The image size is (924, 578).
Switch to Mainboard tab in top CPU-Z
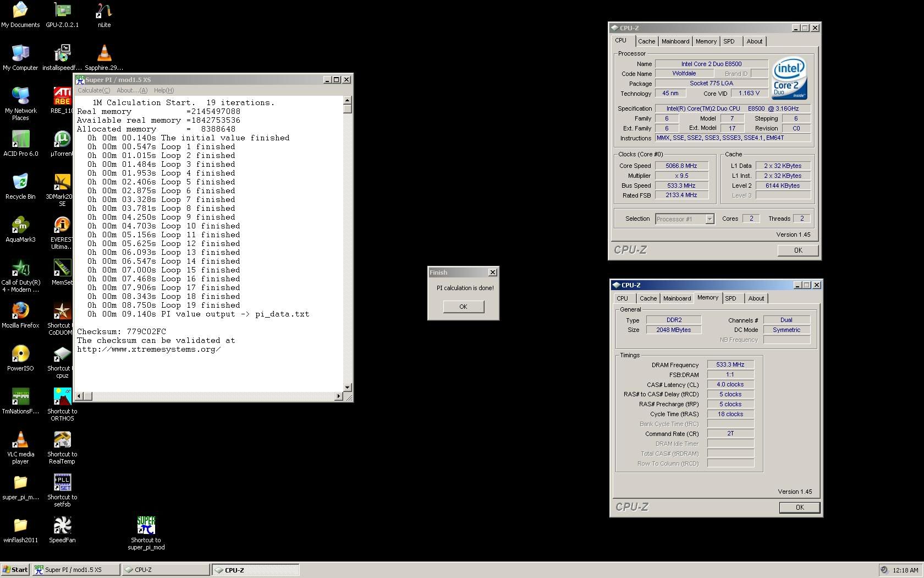675,41
